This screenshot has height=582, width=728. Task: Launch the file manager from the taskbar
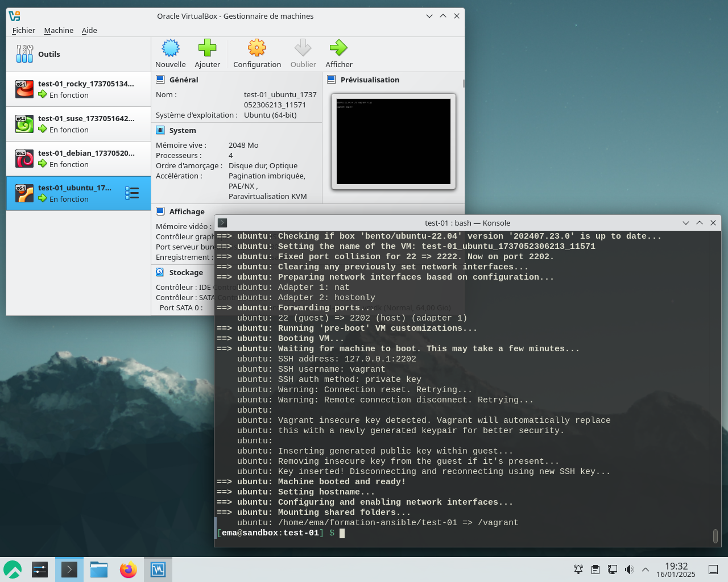(98, 569)
